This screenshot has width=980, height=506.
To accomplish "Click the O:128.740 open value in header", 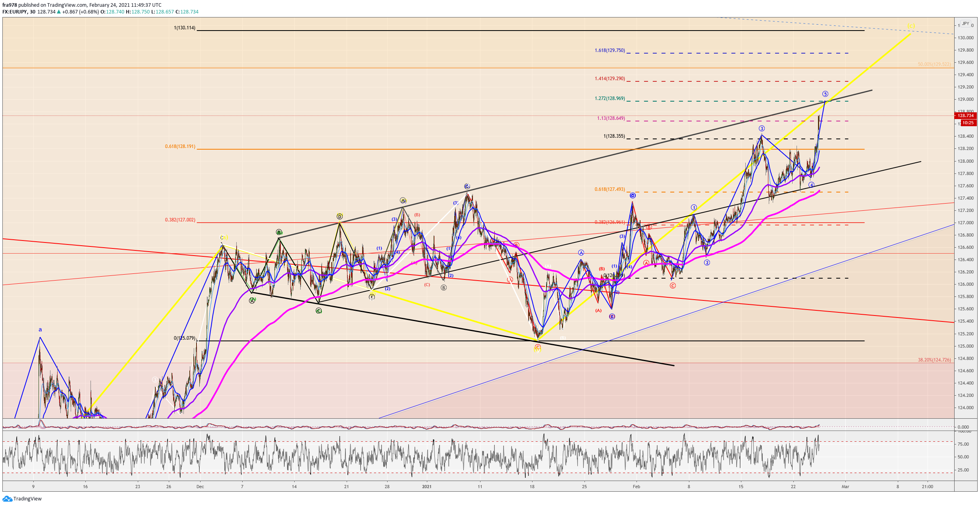I will pos(112,12).
